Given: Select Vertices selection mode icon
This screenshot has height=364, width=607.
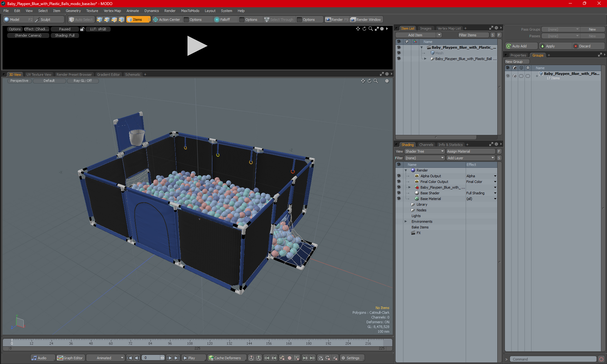Looking at the screenshot, I should [x=100, y=20].
